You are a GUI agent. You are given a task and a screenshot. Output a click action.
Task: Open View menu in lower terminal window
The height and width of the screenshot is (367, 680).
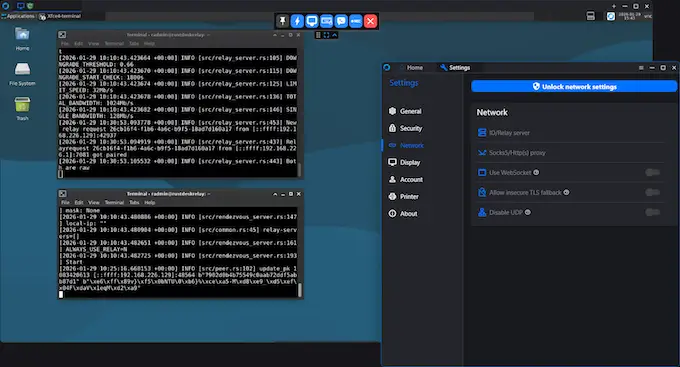[94, 203]
